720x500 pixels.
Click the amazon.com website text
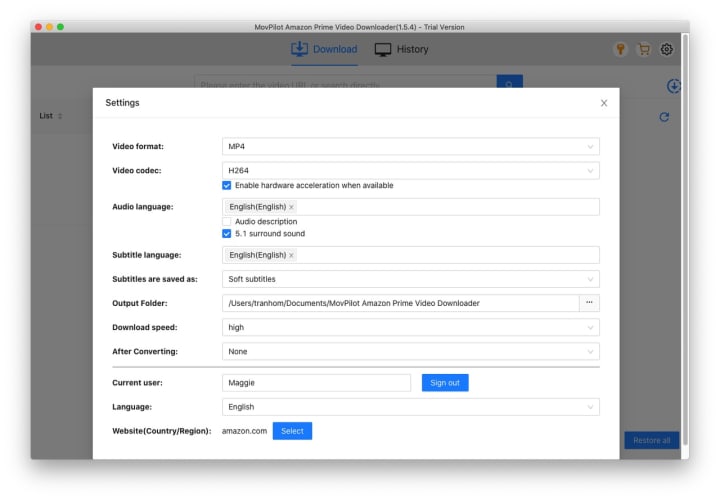(x=244, y=431)
